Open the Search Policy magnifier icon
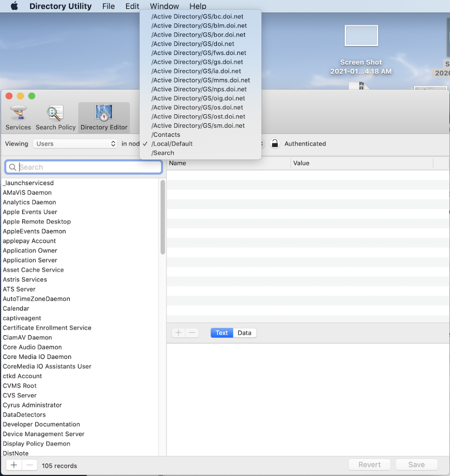The width and height of the screenshot is (450, 476). coord(55,112)
